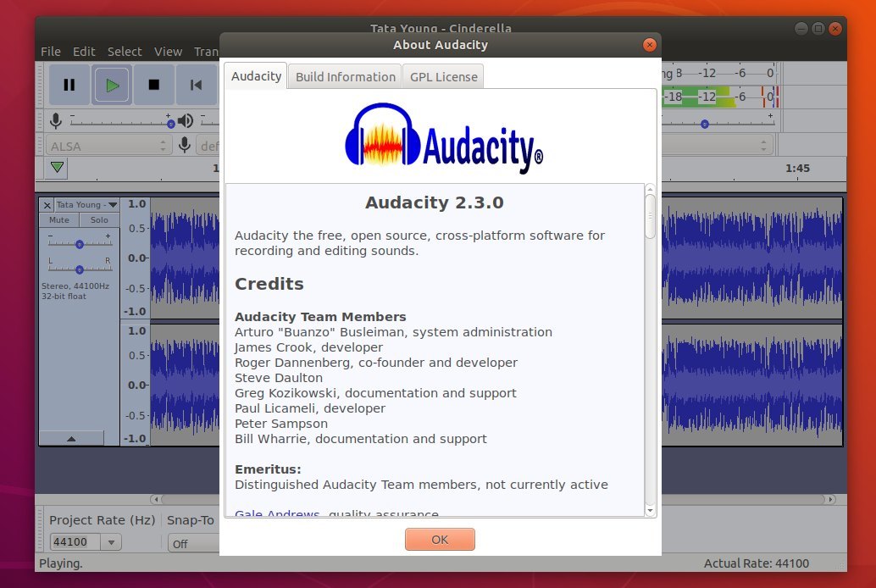Viewport: 876px width, 588px height.
Task: Click OK in About Audacity dialog
Action: [x=440, y=540]
